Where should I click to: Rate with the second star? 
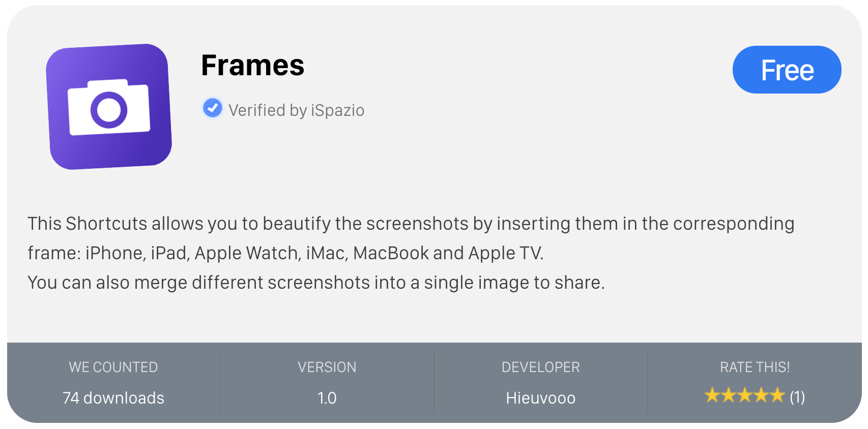click(728, 395)
